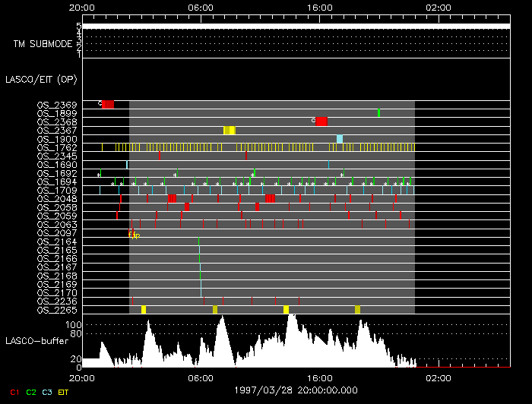The image size is (532, 404).
Task: Click the OS_1900 row label
Action: click(57, 139)
